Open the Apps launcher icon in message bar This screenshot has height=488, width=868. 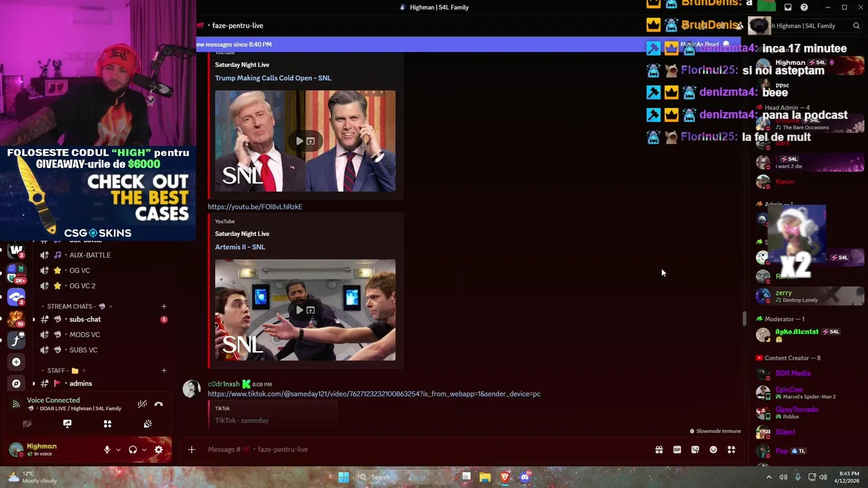(731, 449)
